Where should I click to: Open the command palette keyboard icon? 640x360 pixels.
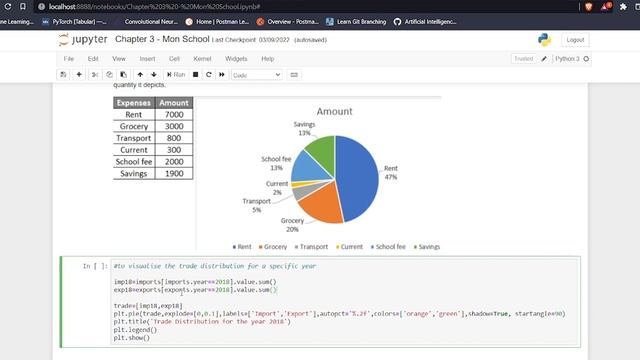tap(294, 75)
